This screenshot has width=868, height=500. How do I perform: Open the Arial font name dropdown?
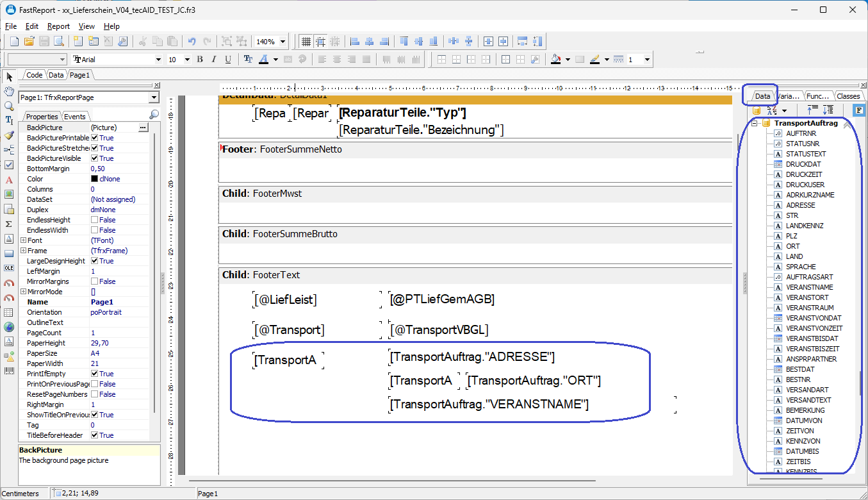(x=158, y=60)
